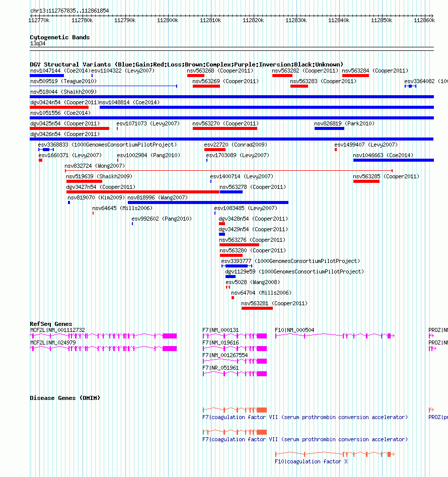Click the Cytogenetic Bands track title
This screenshot has height=477, width=448.
pos(60,37)
